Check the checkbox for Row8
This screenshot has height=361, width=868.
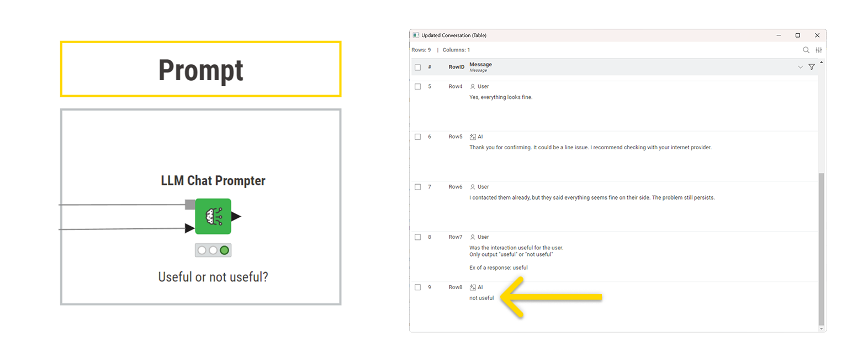pos(418,287)
